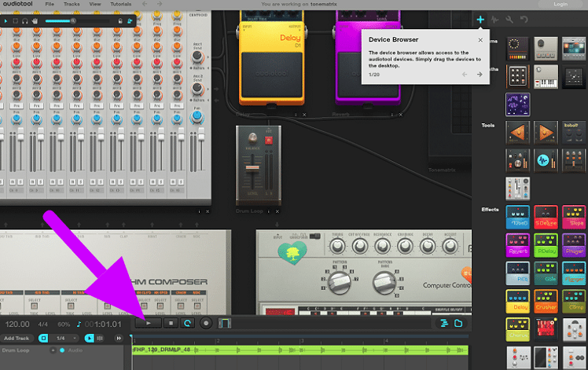588x370 pixels.
Task: Select the first drum machine device
Action: click(518, 49)
